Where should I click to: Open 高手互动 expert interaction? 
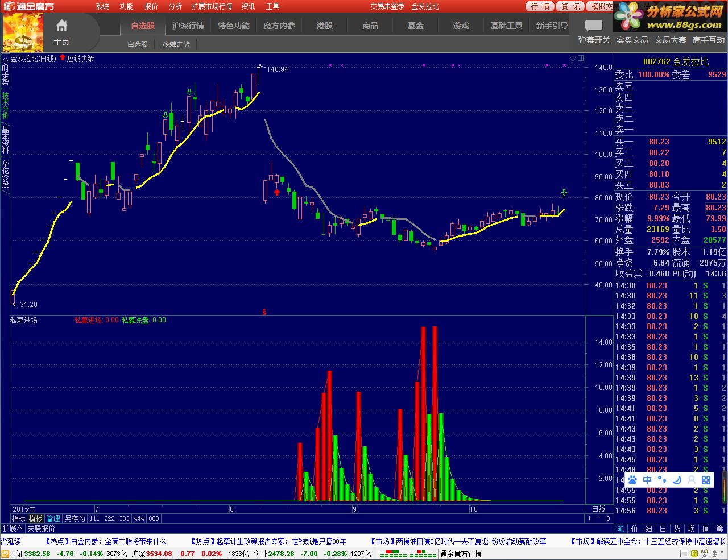[x=709, y=40]
